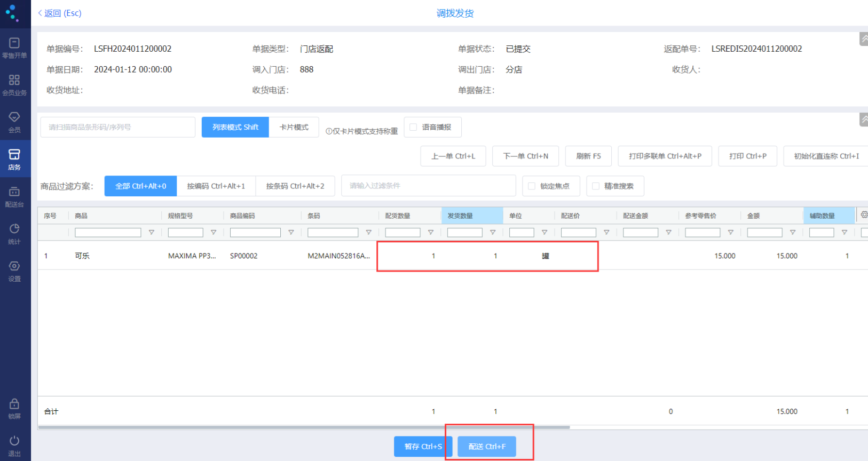
Task: Click filter funnel icon for 条码 column
Action: (x=368, y=233)
